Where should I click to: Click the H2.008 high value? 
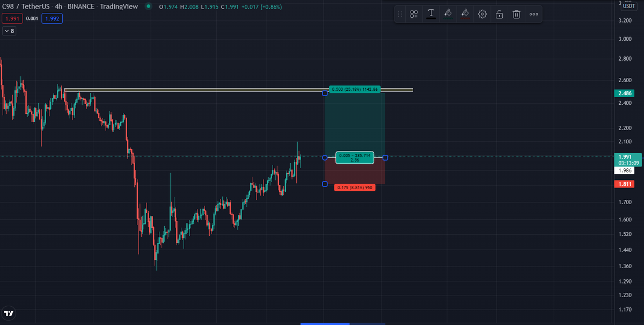(x=190, y=7)
